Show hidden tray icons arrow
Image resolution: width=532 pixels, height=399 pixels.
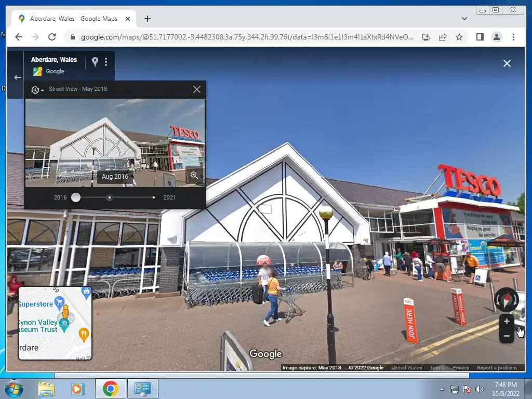click(x=442, y=389)
